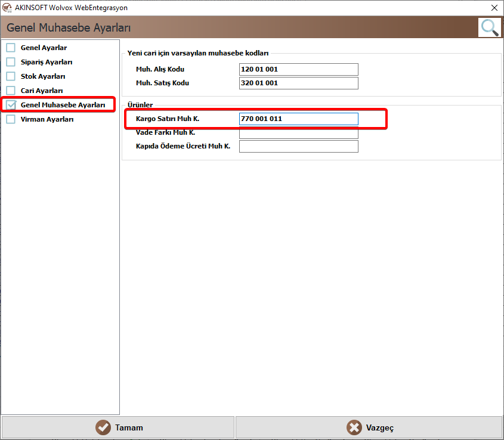Image resolution: width=504 pixels, height=440 pixels.
Task: Cancel with the Vazgeç button
Action: coord(369,427)
